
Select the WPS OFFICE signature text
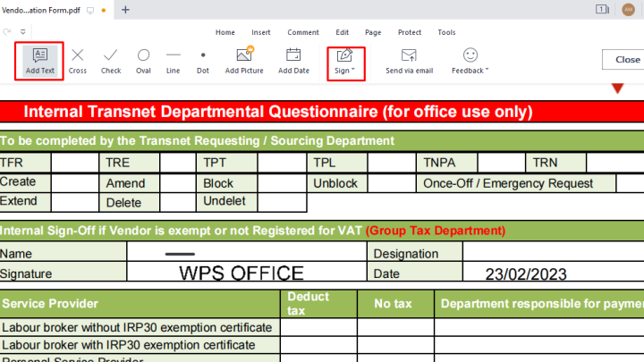pos(241,273)
